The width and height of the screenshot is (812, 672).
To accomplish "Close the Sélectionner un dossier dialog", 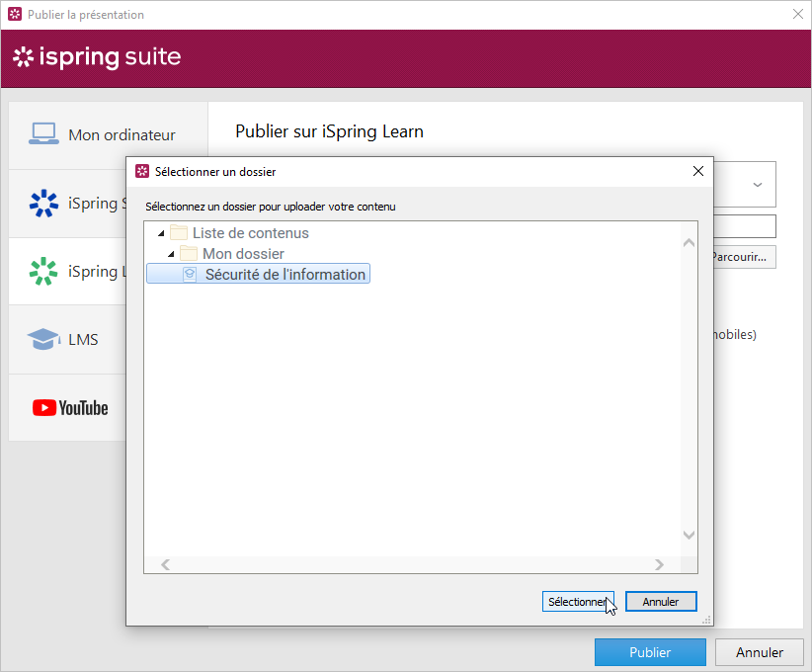I will [698, 171].
